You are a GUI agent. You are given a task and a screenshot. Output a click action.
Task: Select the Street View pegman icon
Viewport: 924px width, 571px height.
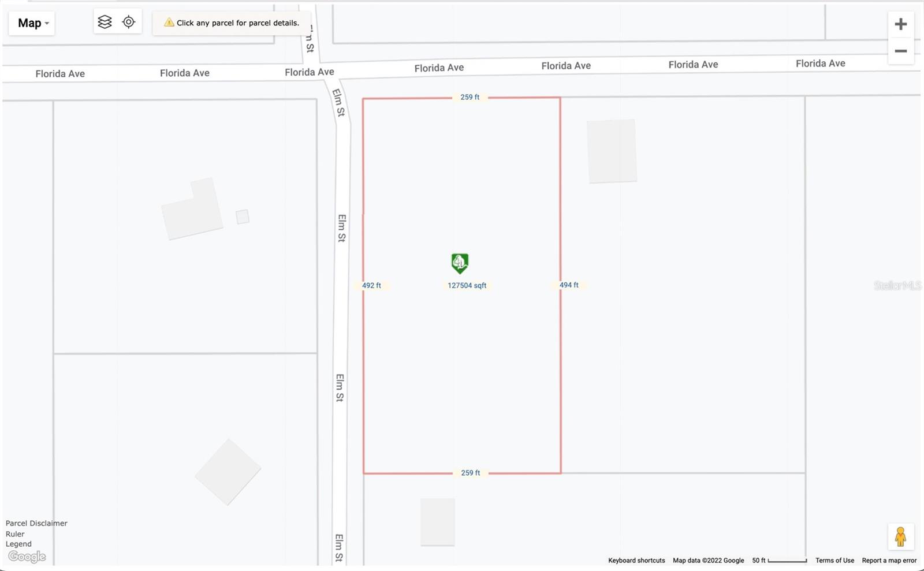point(900,536)
